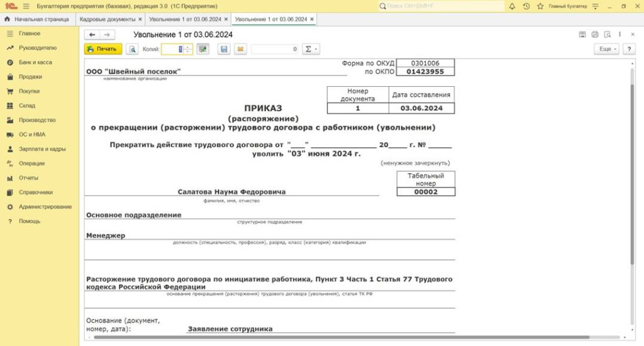644x346 pixels.
Task: Switch to "Кадровые документы" tab
Action: (108, 20)
